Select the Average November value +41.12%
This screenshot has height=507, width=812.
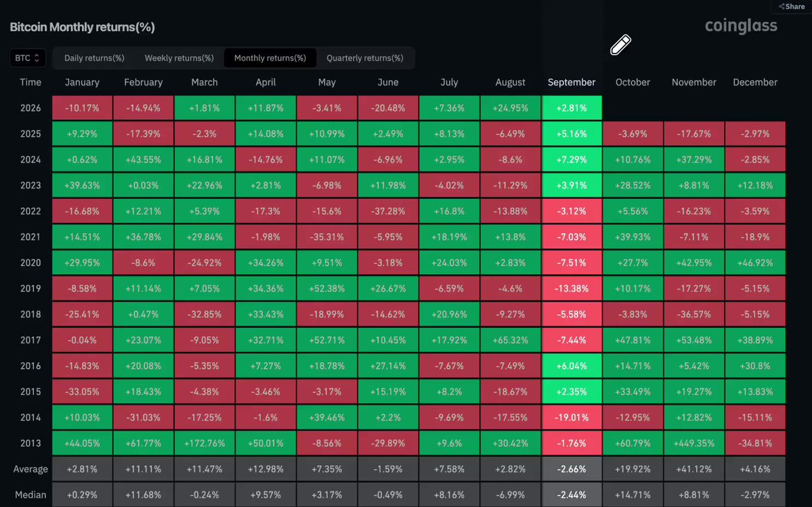pyautogui.click(x=694, y=469)
